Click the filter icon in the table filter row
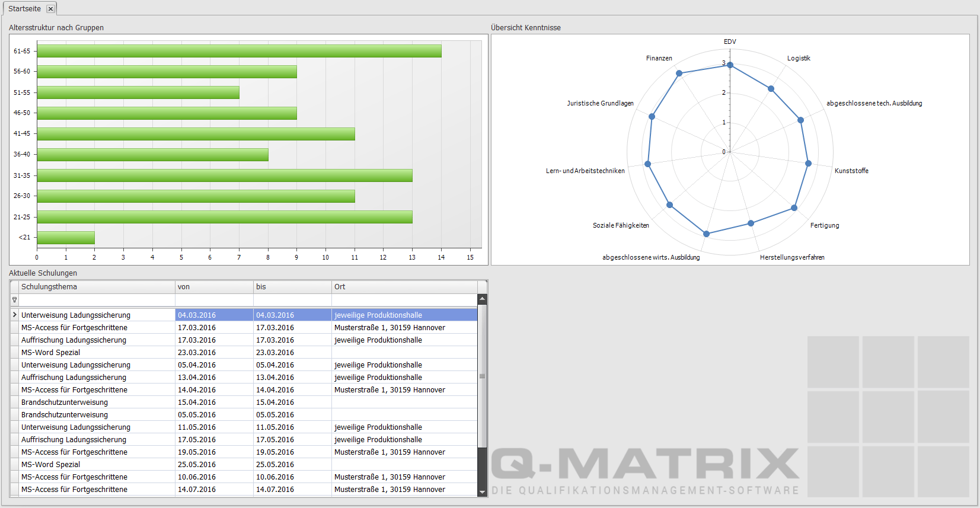 pyautogui.click(x=15, y=300)
